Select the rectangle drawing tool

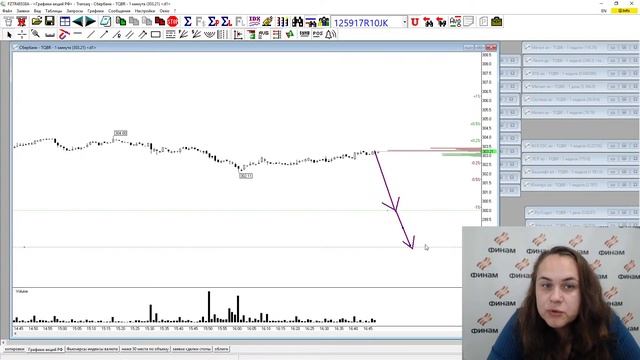[156, 35]
